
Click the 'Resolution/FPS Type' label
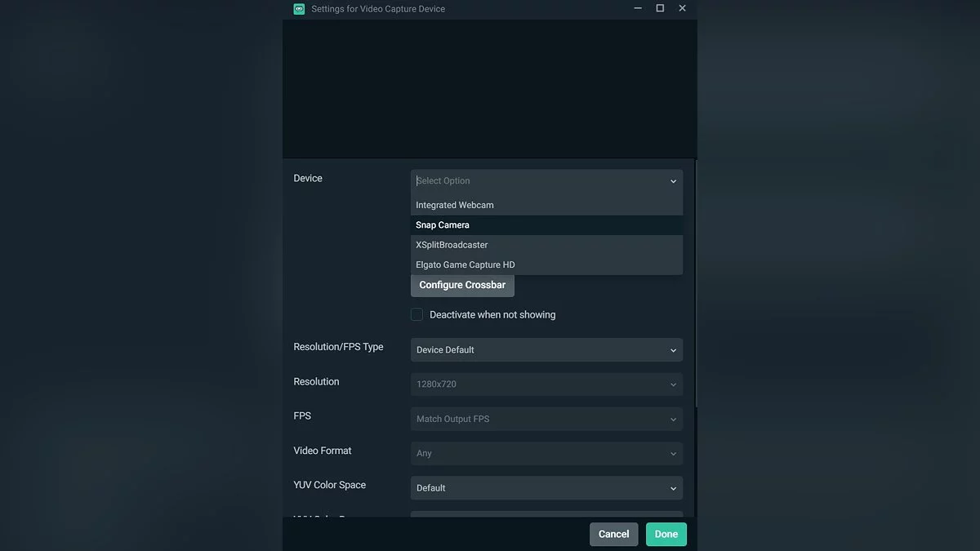click(338, 347)
